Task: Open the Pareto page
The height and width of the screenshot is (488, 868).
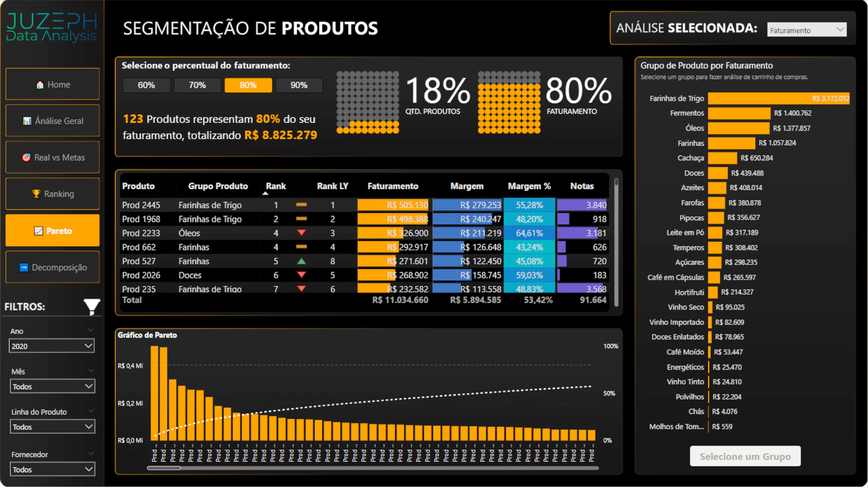Action: (53, 230)
